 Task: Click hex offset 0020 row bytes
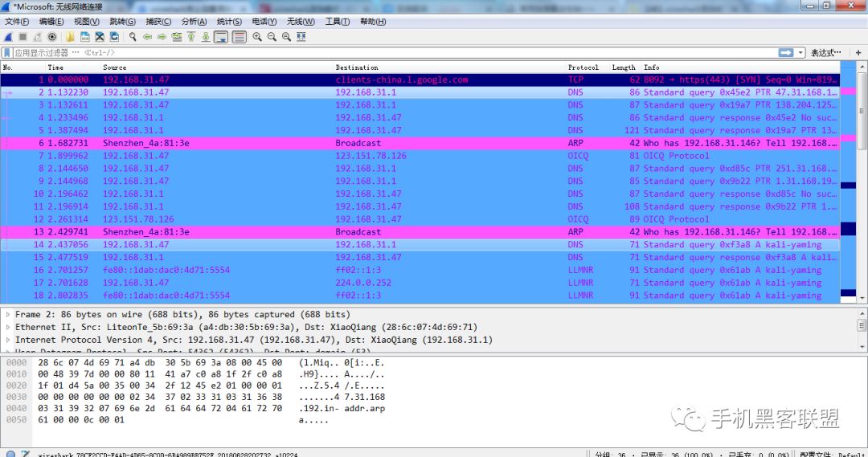pos(160,386)
